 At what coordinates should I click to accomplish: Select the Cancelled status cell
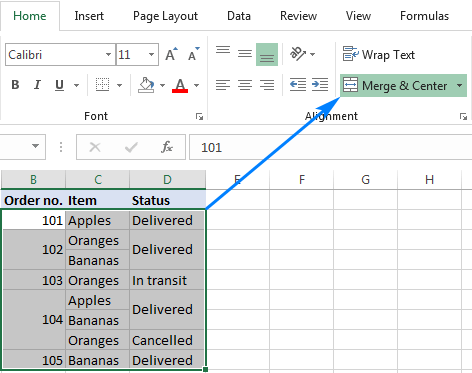(167, 340)
